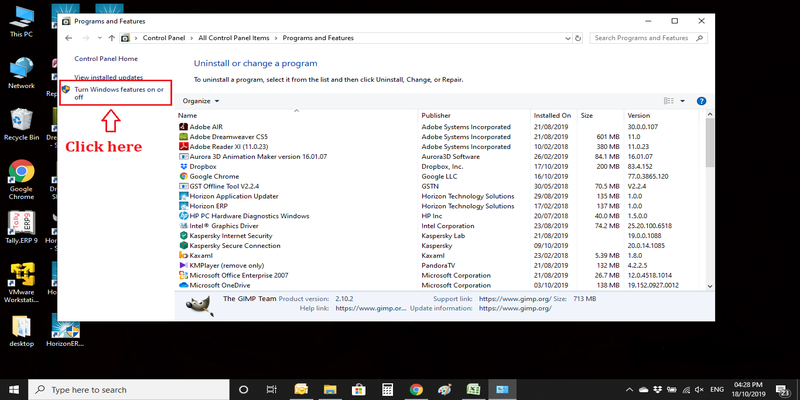Open the Organize dropdown menu
The image size is (800, 400).
pos(201,101)
